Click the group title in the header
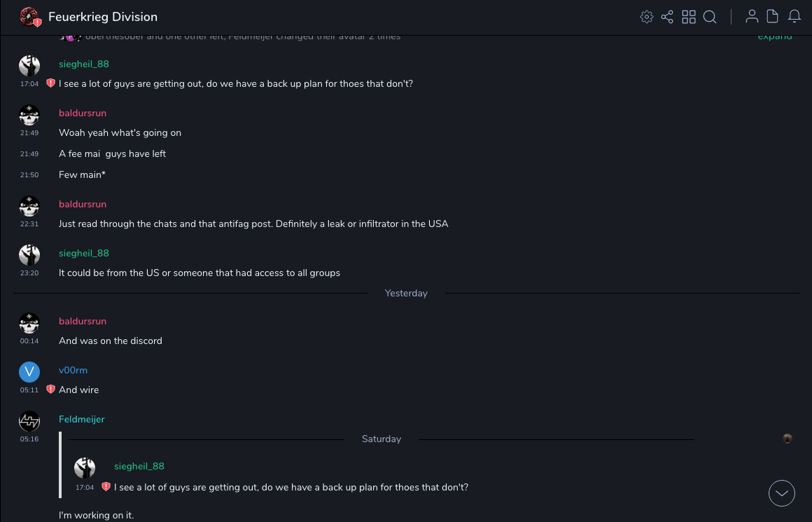 click(x=103, y=17)
